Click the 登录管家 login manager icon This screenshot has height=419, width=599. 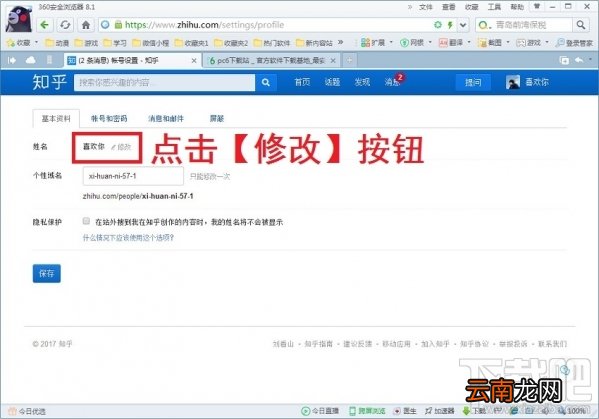(574, 43)
